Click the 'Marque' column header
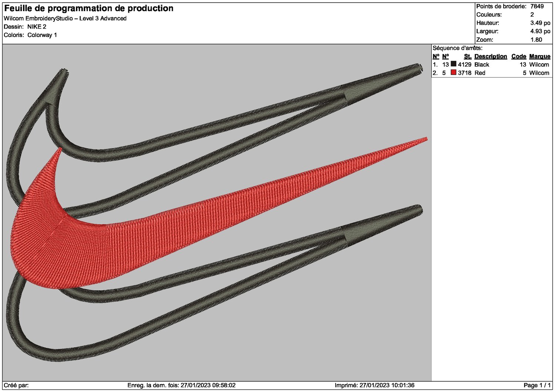This screenshot has height=392, width=555. [540, 56]
